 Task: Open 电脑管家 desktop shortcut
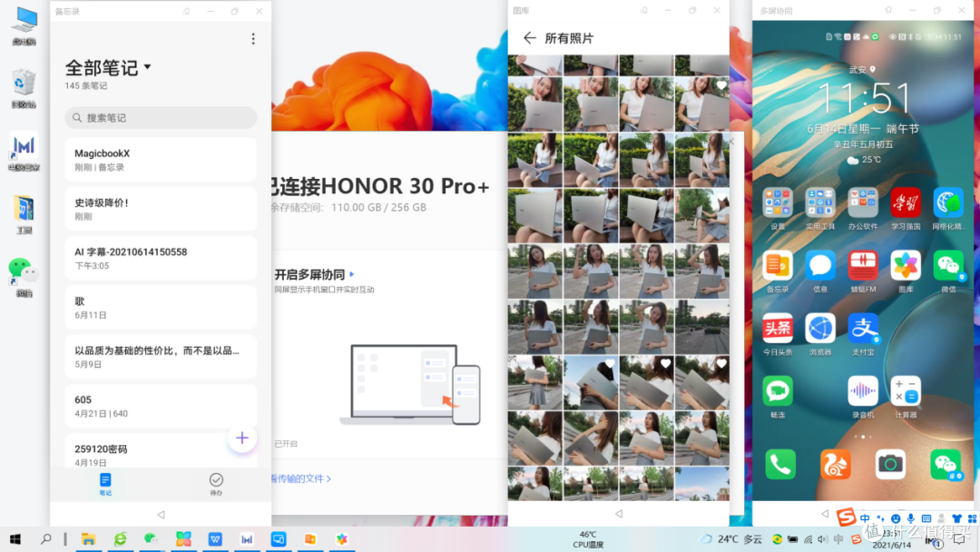[x=24, y=152]
